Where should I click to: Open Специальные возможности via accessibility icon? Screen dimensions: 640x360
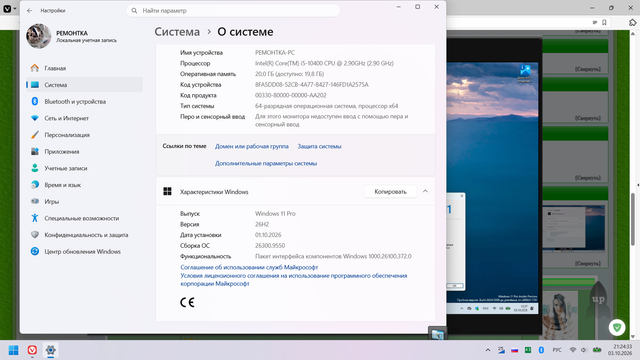tap(35, 218)
